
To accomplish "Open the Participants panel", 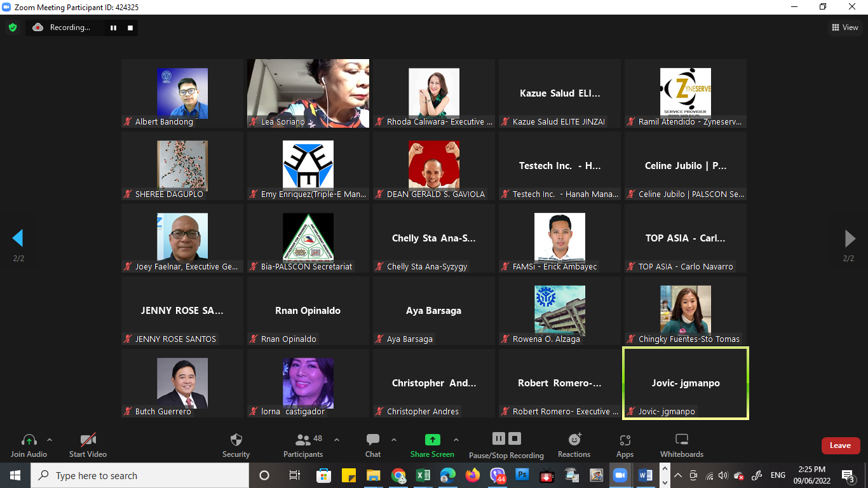I will [x=303, y=445].
